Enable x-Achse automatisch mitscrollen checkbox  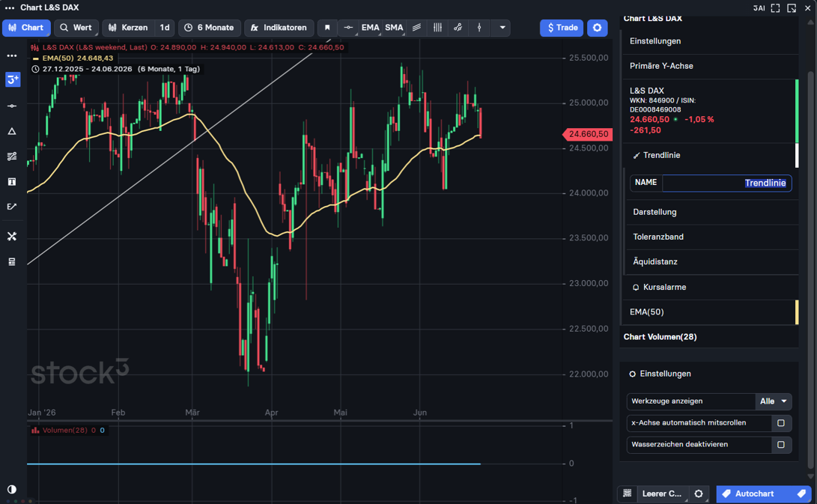(x=780, y=423)
